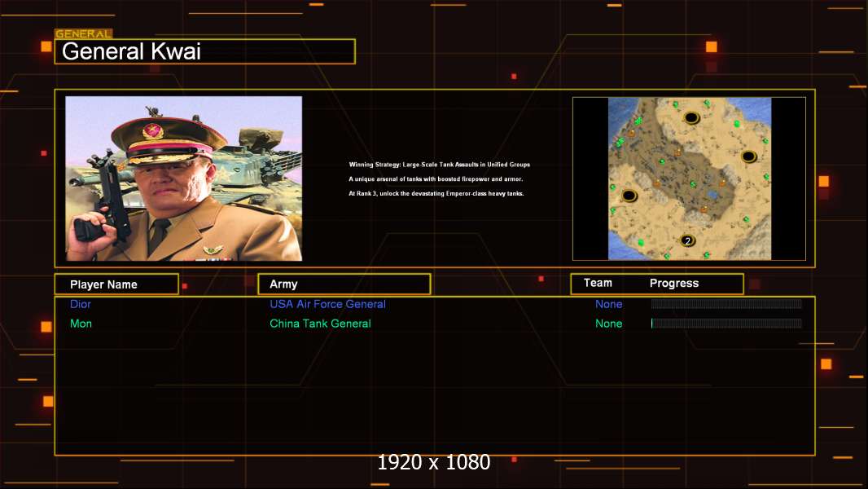
Task: Click the GENERAL label tag
Action: (84, 33)
